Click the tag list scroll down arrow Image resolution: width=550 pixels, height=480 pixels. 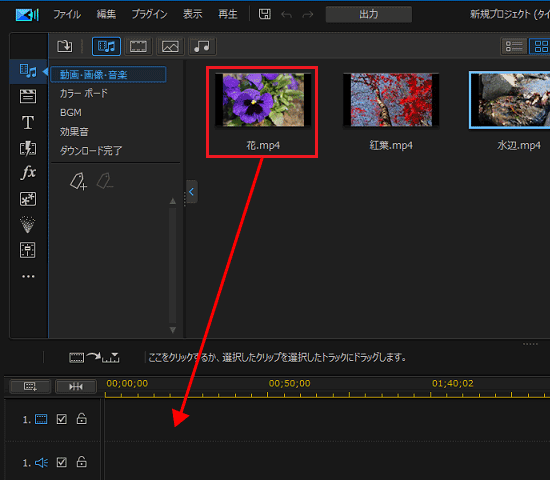click(173, 330)
